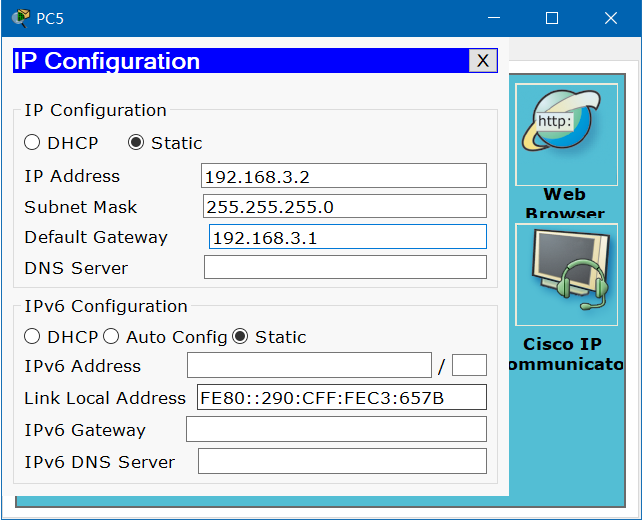Screen dimensions: 642x520
Task: Click the Default Gateway field 192.168.3.1
Action: click(x=348, y=237)
